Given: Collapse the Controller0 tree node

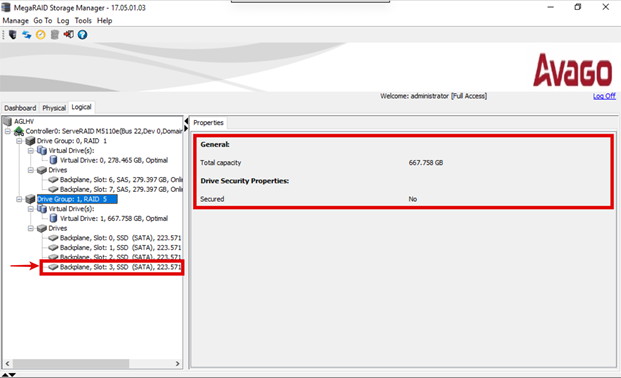Looking at the screenshot, I should pyautogui.click(x=8, y=131).
